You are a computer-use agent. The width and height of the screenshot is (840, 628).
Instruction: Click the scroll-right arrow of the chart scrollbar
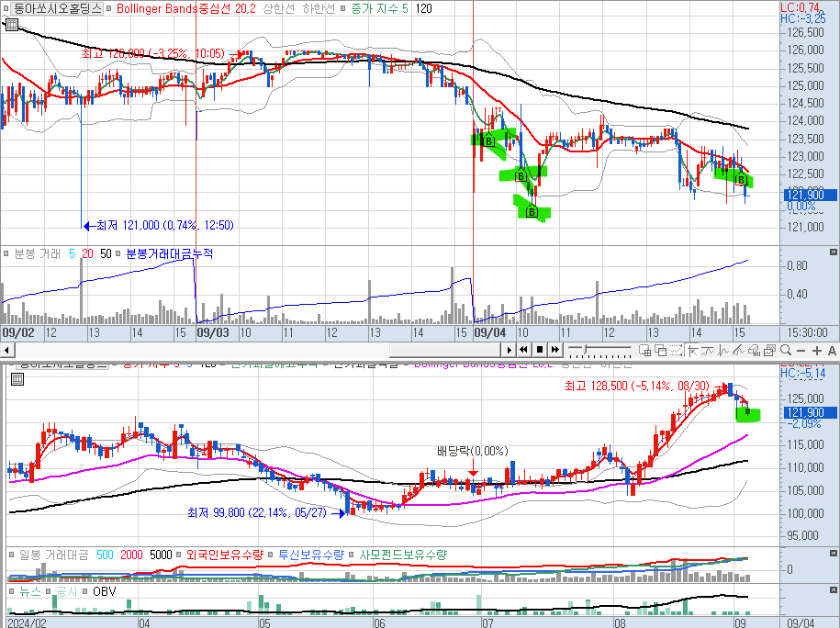(x=509, y=351)
